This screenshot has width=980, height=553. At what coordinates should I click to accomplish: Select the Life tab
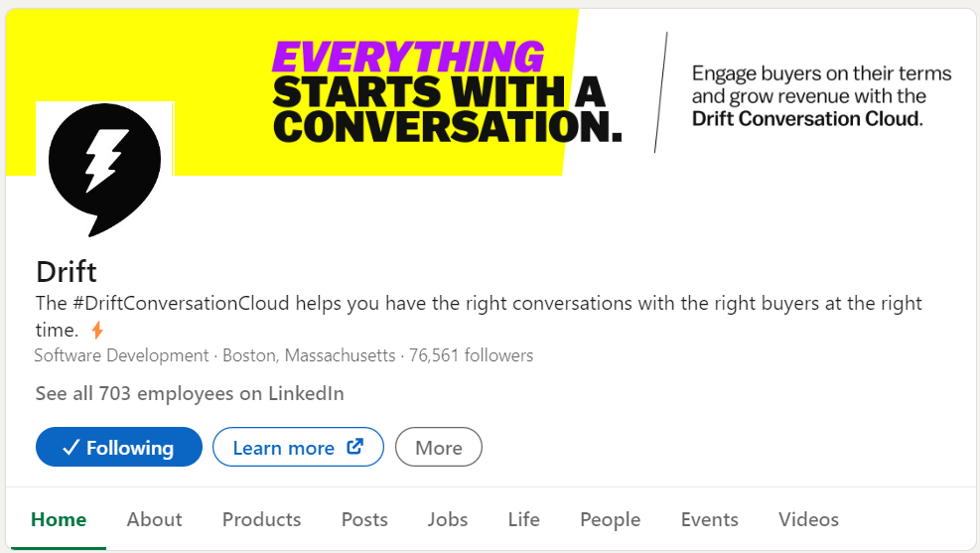[x=523, y=519]
